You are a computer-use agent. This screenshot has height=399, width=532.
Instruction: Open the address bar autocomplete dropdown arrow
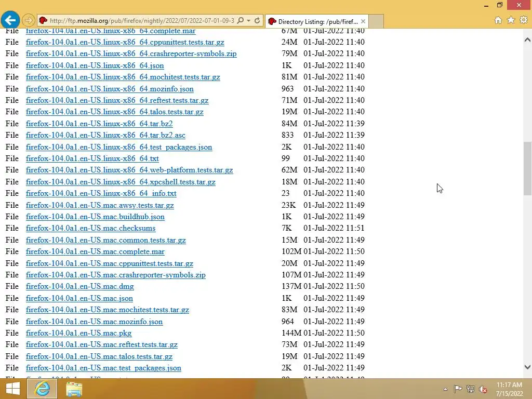coord(249,21)
